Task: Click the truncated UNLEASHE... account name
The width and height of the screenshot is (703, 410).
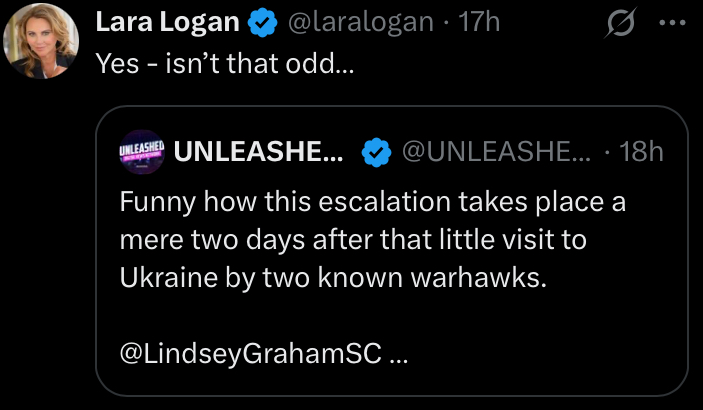Action: tap(259, 151)
